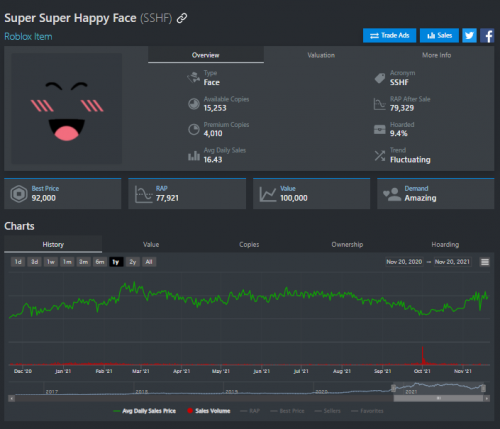
Task: Set chart range to 2y
Action: coord(132,262)
